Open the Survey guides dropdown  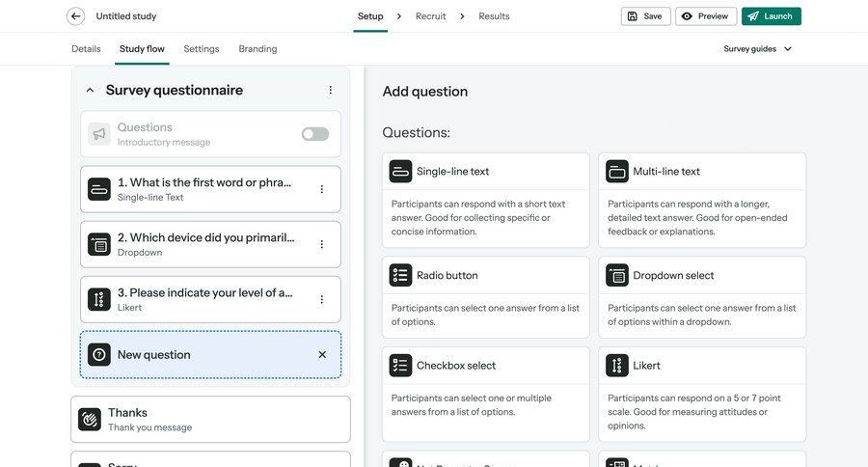click(x=758, y=49)
